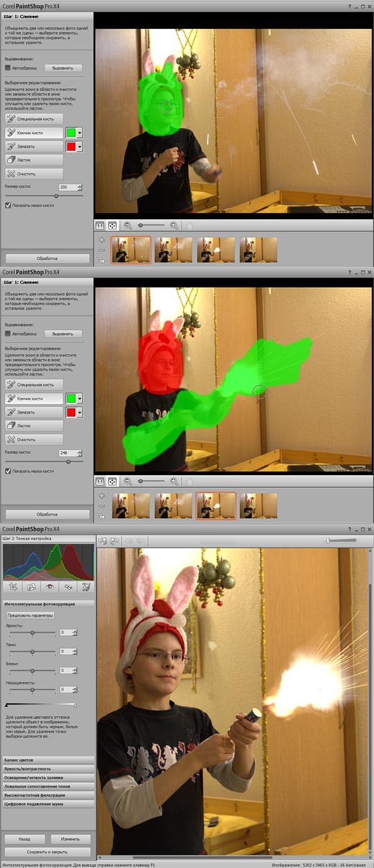Viewport: 374px width, 868px height.
Task: Select orange-framed thumbnail in brush-size-248 window
Action: [x=216, y=505]
